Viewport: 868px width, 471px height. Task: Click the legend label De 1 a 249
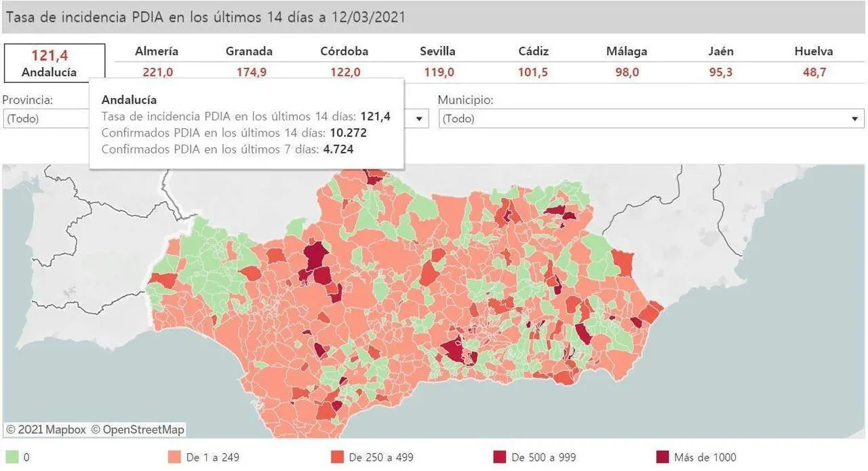[x=212, y=457]
